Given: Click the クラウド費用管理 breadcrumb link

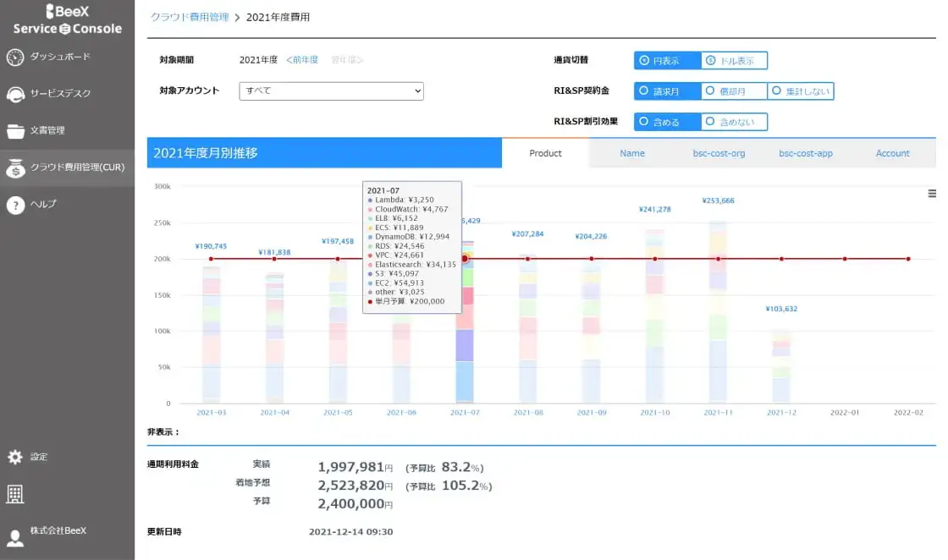Looking at the screenshot, I should [190, 17].
